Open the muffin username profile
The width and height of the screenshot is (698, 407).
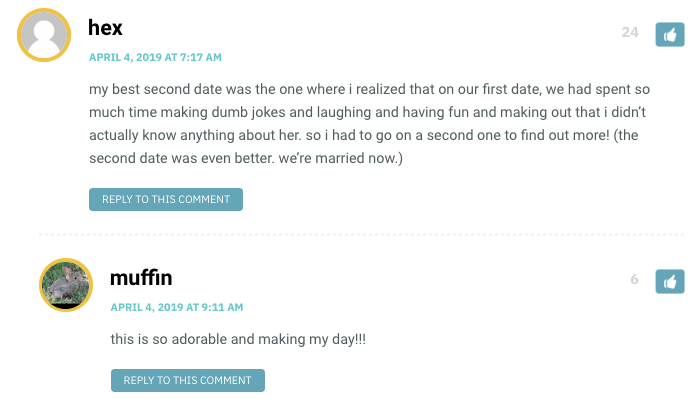pos(141,278)
